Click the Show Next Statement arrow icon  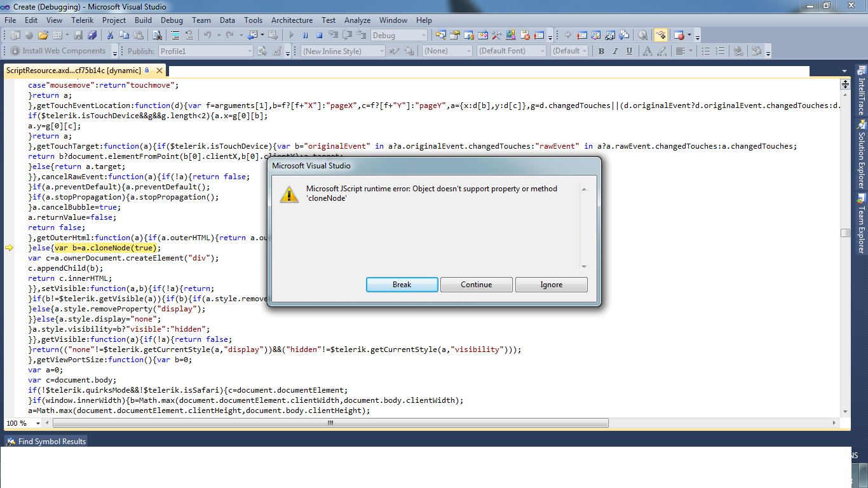click(x=568, y=36)
